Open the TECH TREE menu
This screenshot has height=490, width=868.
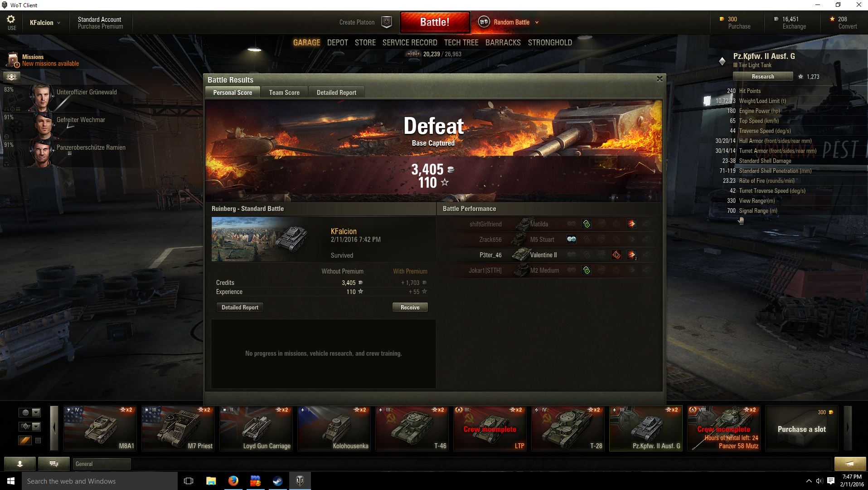pos(461,43)
